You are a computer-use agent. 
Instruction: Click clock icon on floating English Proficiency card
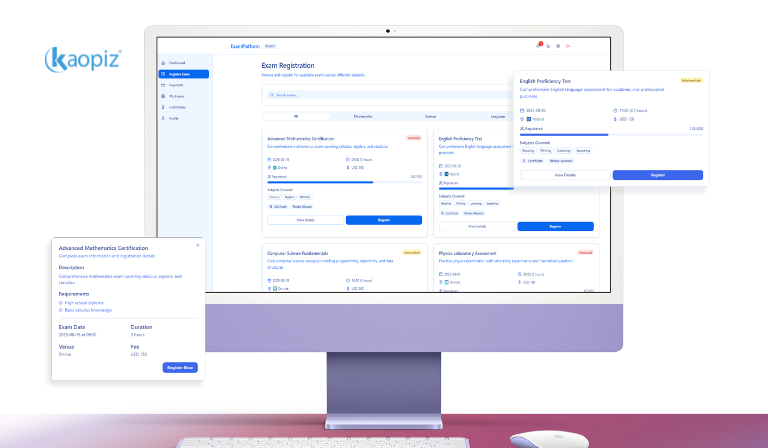pyautogui.click(x=615, y=111)
